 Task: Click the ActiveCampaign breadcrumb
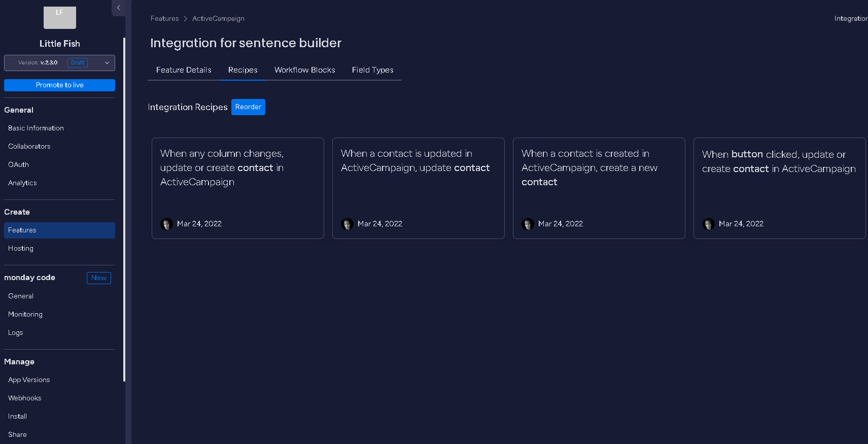218,19
